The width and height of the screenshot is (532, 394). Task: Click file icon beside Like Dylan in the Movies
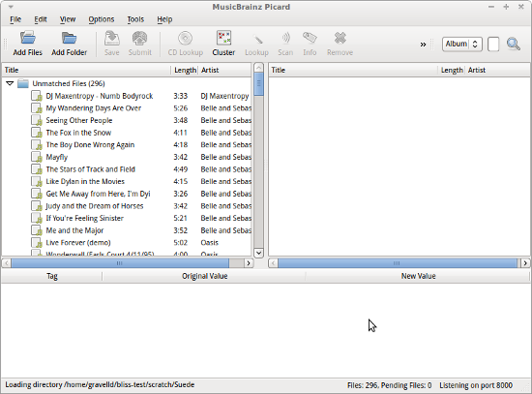coord(37,181)
